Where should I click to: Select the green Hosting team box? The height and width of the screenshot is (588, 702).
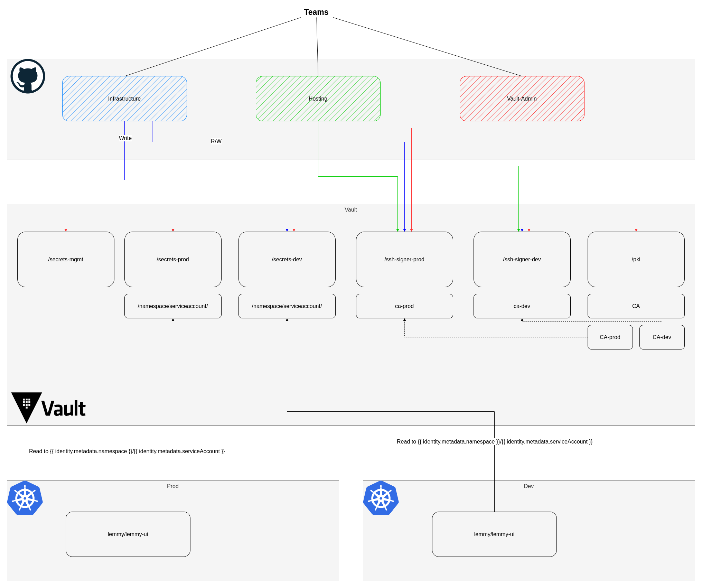[318, 99]
